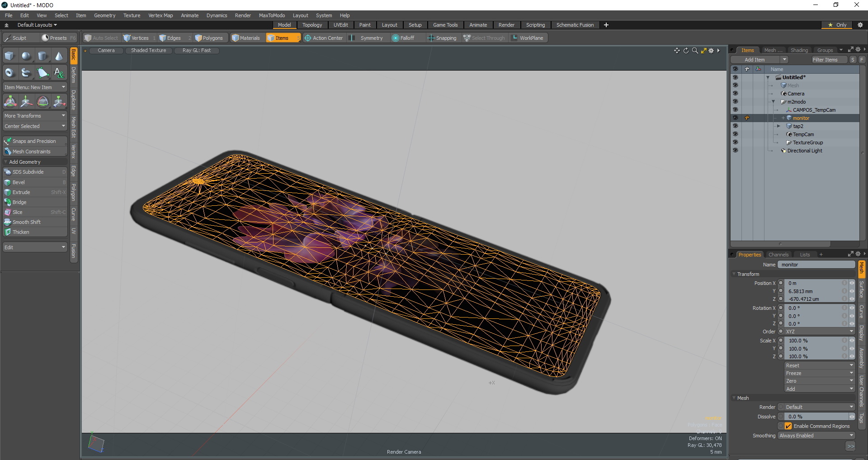
Task: Click the Bevel tool button
Action: (35, 182)
